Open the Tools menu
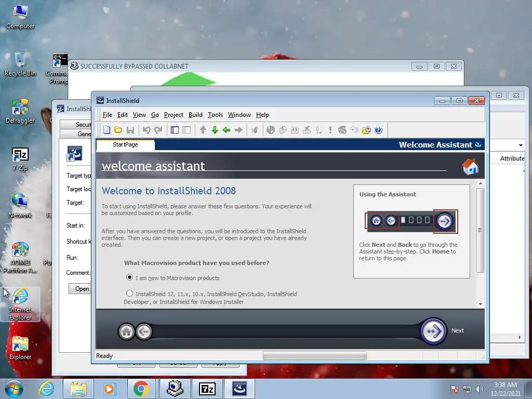532x399 pixels. point(215,115)
